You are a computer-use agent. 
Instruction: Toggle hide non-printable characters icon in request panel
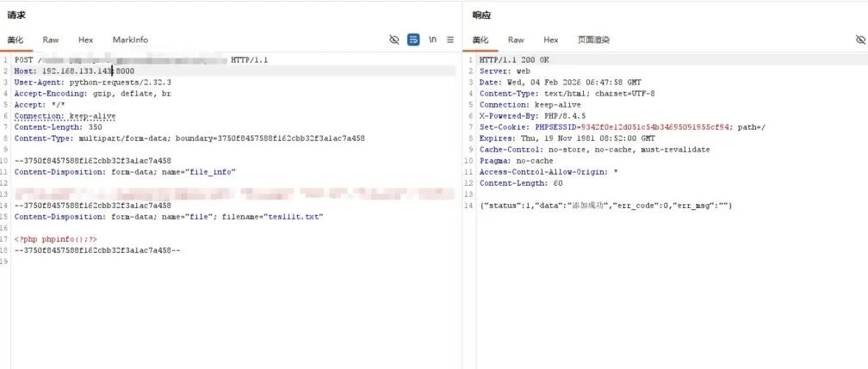(394, 40)
